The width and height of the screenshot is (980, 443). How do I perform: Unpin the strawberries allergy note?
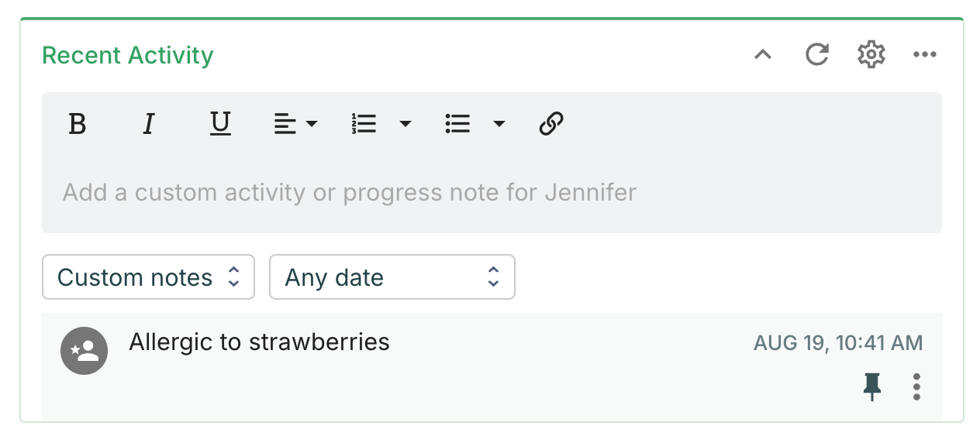(x=872, y=386)
